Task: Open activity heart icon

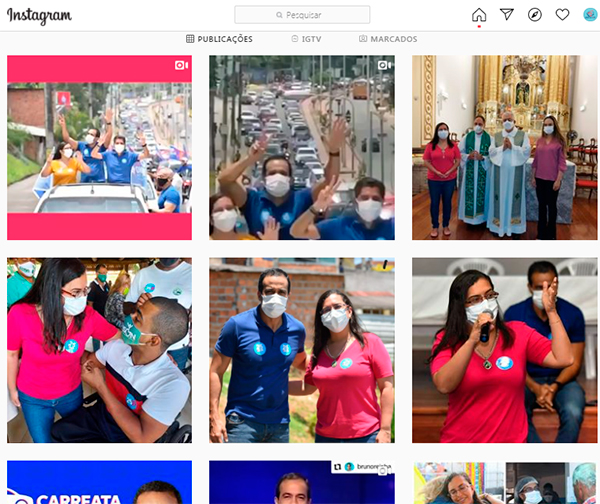Action: [x=562, y=15]
